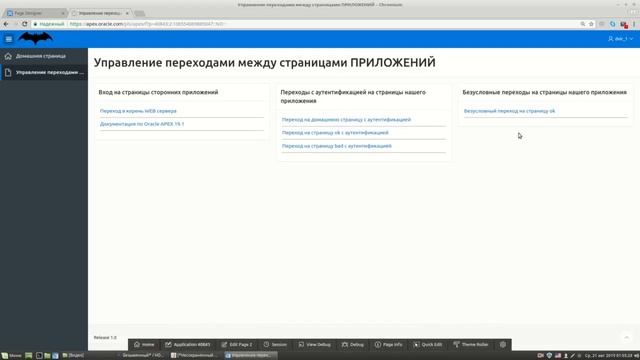The image size is (640, 360).
Task: Open Chrome's three-dot menu
Action: coord(635,24)
